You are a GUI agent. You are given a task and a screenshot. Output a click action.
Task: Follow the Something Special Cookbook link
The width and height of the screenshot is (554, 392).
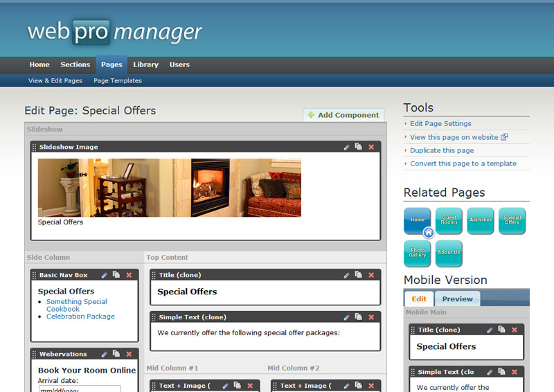[77, 305]
